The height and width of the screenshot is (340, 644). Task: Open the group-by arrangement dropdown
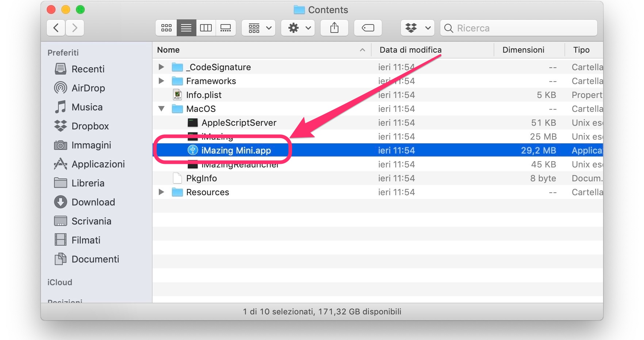coord(259,28)
